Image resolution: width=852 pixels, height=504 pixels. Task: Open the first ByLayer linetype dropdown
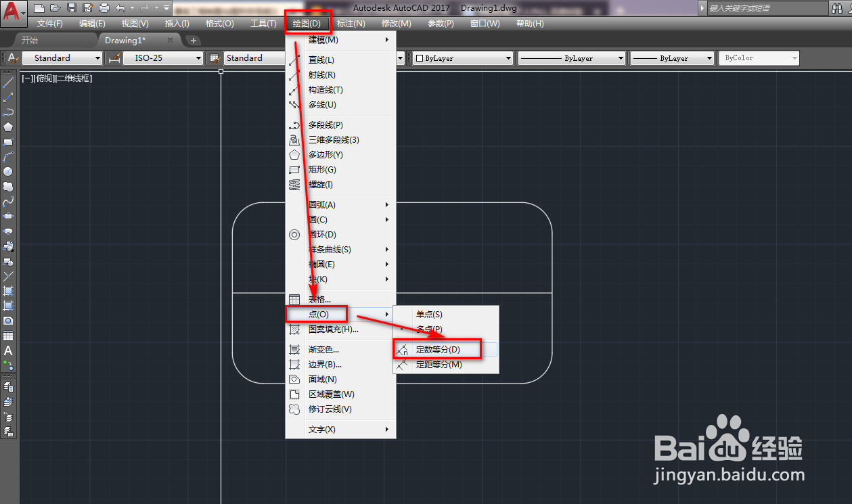tap(572, 58)
